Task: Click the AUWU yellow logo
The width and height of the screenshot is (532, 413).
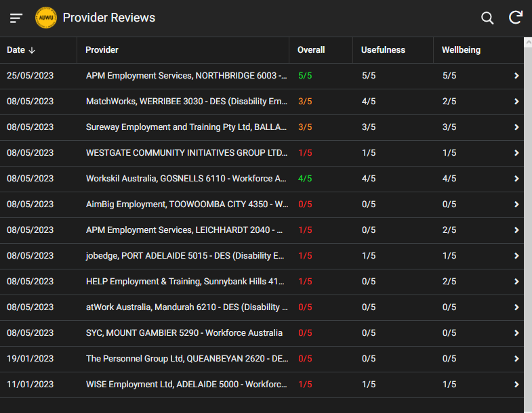Action: (x=46, y=18)
